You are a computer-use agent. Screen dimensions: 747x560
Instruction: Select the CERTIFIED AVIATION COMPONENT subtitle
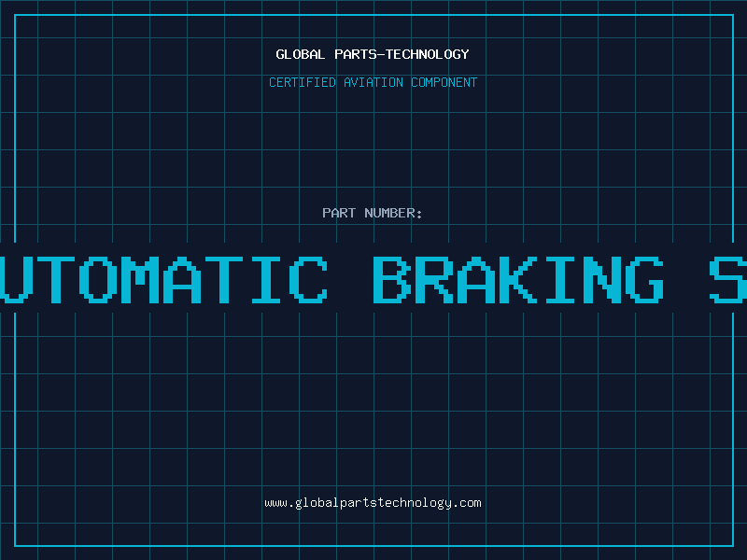pyautogui.click(x=373, y=82)
